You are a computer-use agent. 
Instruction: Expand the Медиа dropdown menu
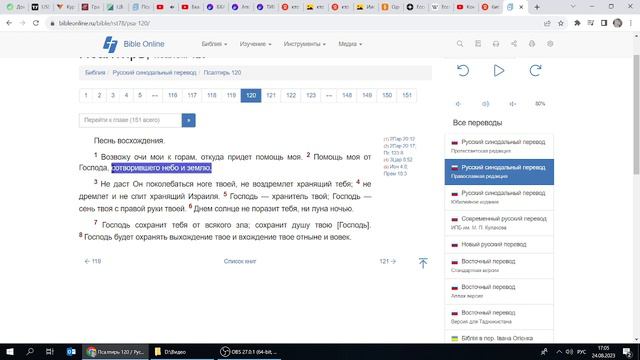point(350,44)
